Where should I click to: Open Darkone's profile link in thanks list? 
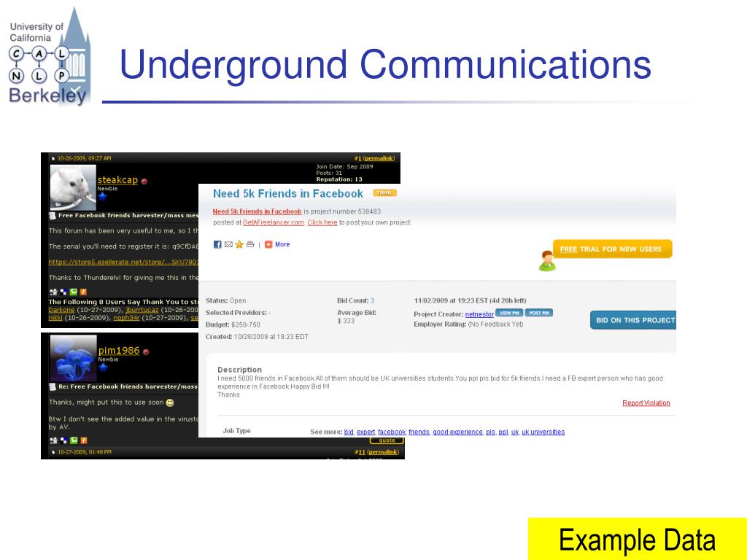pyautogui.click(x=61, y=310)
